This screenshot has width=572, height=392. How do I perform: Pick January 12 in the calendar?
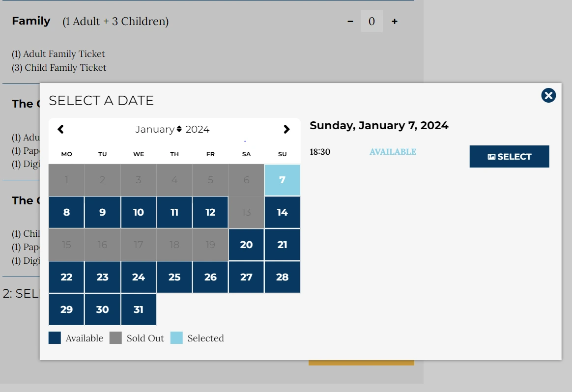coord(210,212)
